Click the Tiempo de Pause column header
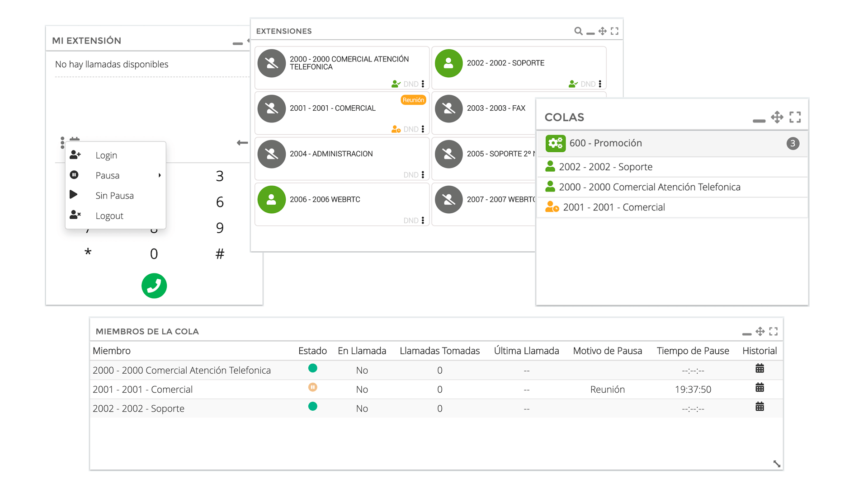The height and width of the screenshot is (488, 868). (x=693, y=351)
